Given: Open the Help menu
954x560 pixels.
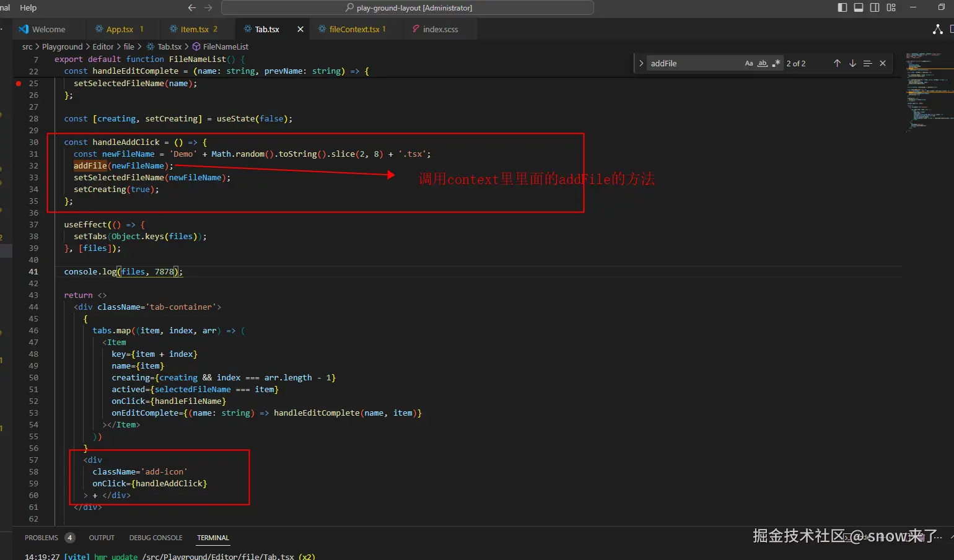Looking at the screenshot, I should coord(28,7).
